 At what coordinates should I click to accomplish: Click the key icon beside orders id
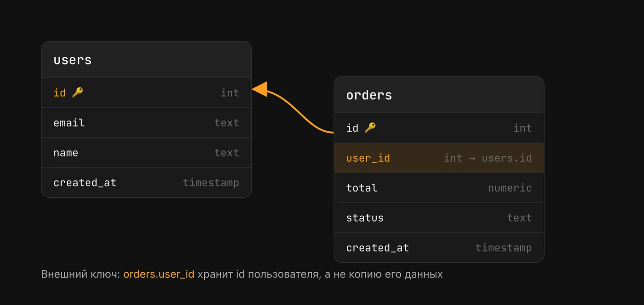coord(370,128)
